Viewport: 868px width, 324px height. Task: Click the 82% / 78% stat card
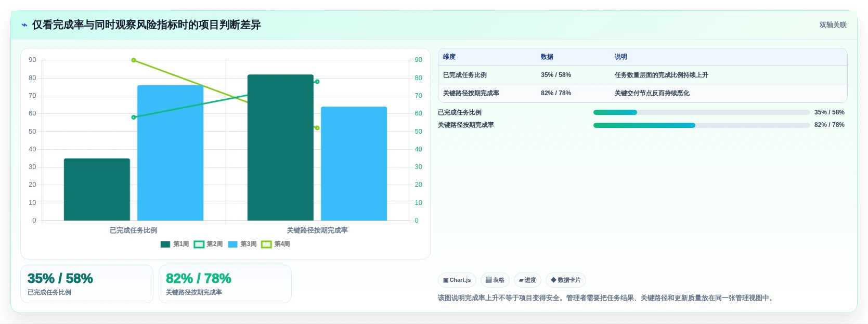click(225, 284)
